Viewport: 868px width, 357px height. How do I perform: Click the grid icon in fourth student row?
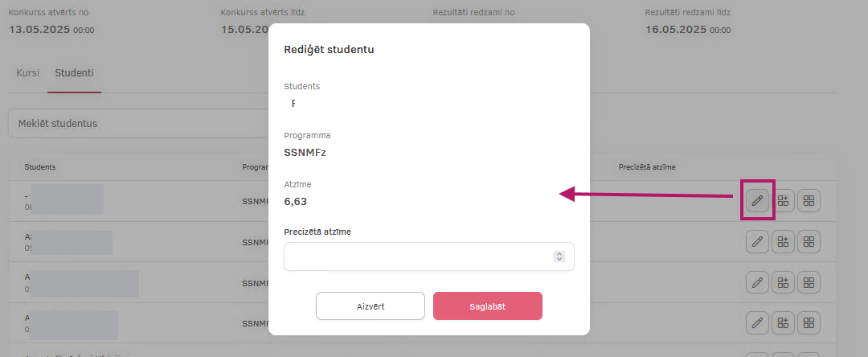809,322
